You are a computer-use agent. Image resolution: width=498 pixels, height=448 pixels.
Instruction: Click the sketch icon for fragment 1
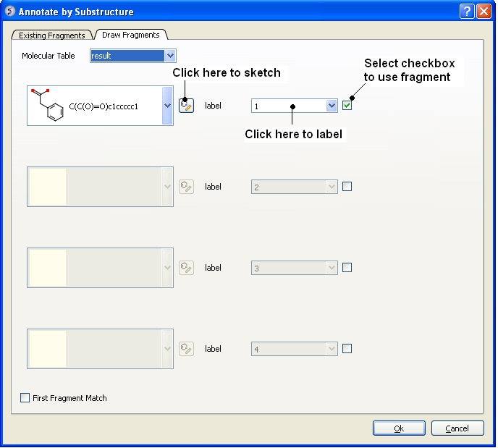click(186, 106)
